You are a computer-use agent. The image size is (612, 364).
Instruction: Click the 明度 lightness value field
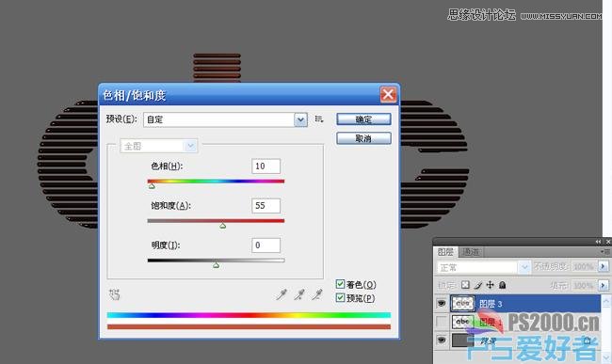pyautogui.click(x=266, y=245)
